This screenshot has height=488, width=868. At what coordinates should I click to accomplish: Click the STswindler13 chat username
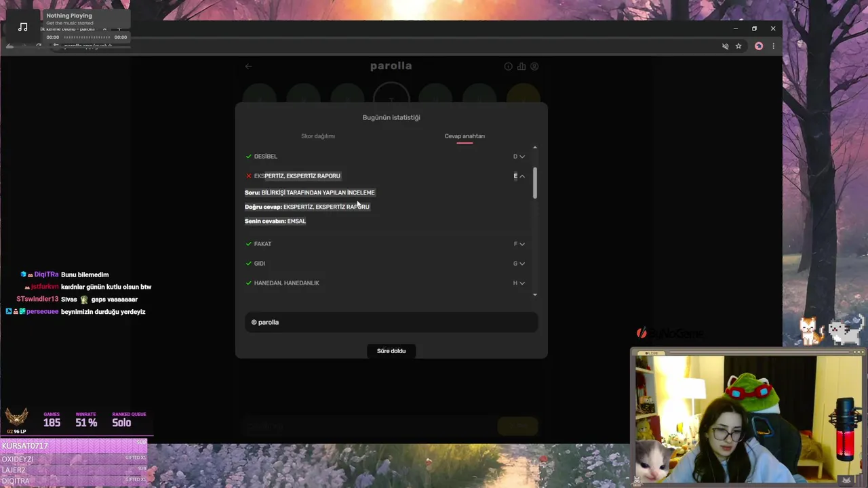pyautogui.click(x=37, y=300)
